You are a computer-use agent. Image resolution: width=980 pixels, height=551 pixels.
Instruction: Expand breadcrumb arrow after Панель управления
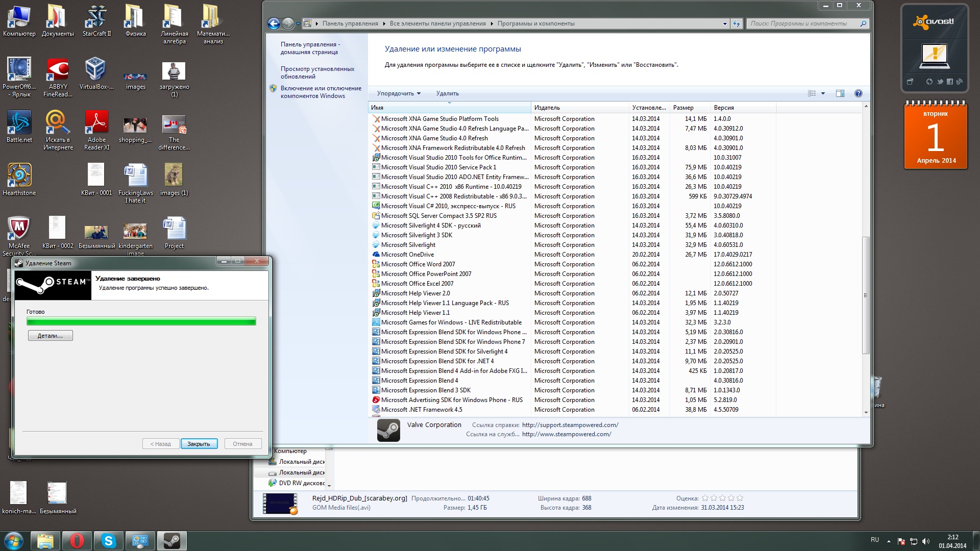pyautogui.click(x=384, y=23)
